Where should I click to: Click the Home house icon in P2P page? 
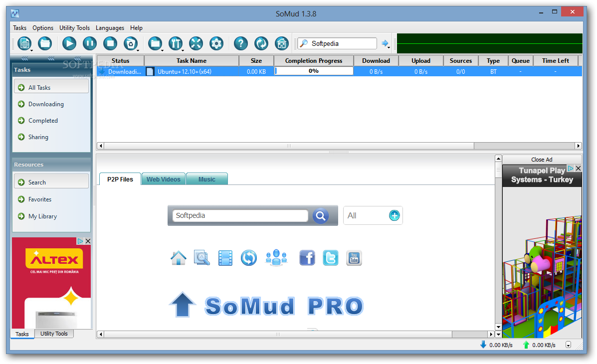coord(179,258)
